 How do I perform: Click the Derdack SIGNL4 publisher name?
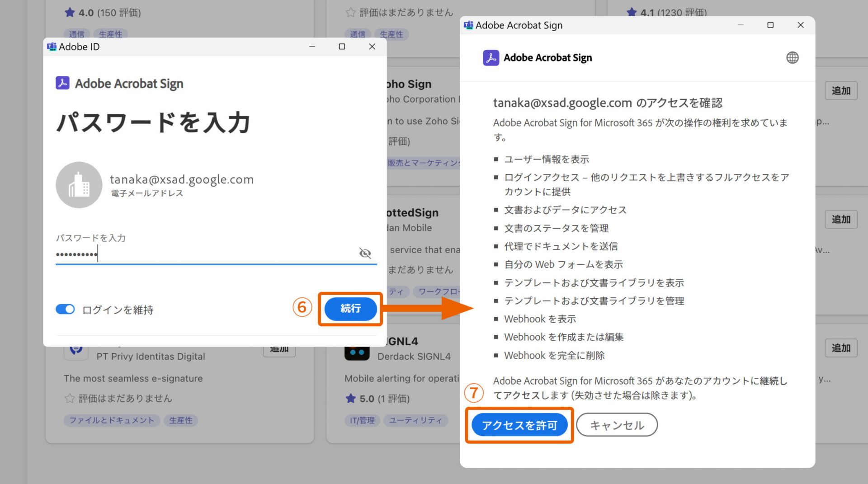pos(414,357)
